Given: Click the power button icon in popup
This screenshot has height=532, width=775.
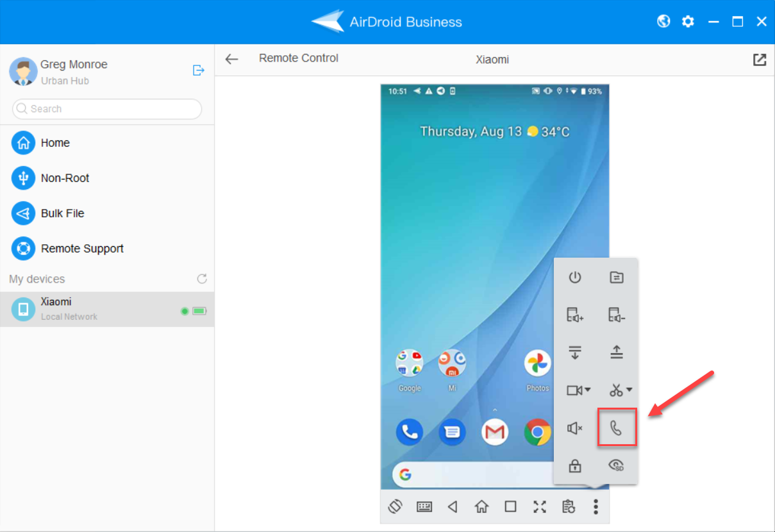Looking at the screenshot, I should point(575,278).
